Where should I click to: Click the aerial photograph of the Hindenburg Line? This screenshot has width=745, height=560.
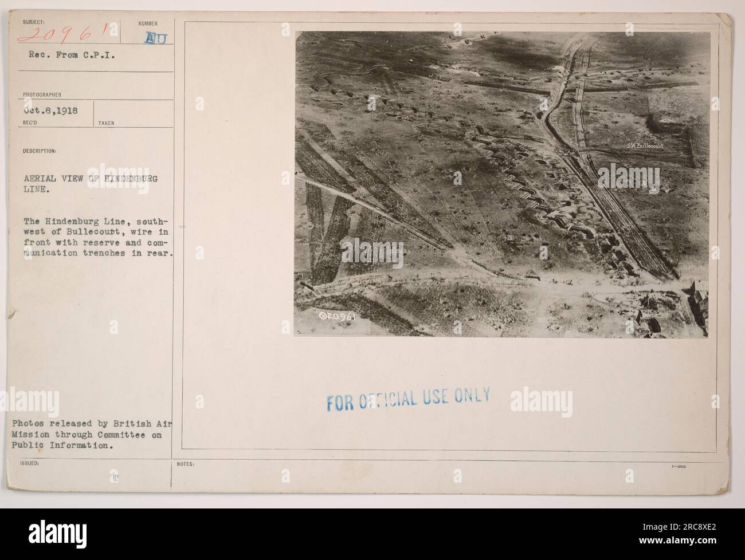tap(501, 184)
